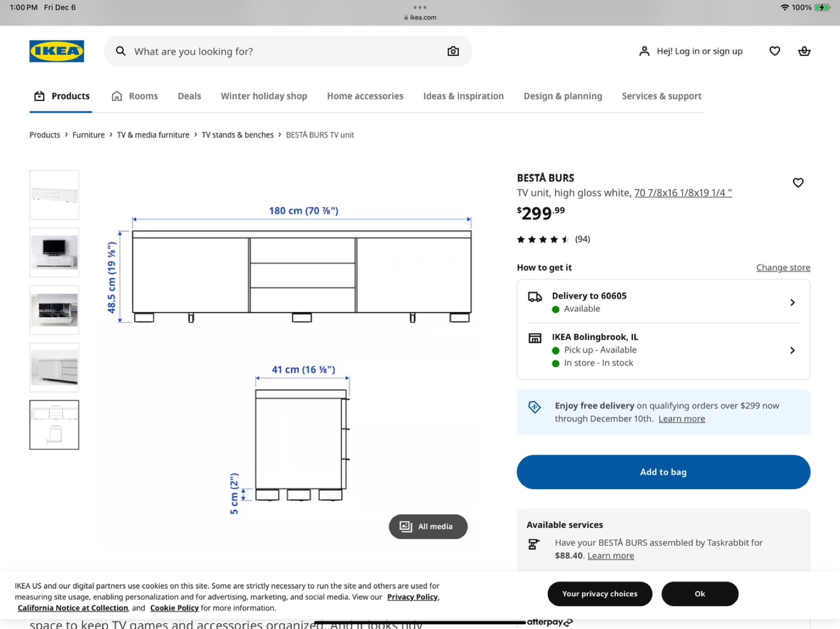Screen dimensions: 840x629
Task: Open Services & support menu
Action: tap(661, 96)
